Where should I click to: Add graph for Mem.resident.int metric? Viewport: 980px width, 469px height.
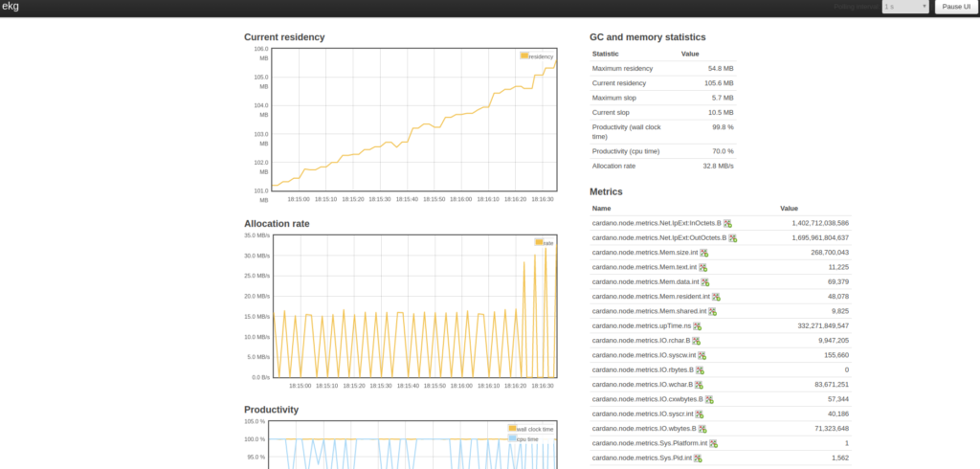[x=716, y=297]
